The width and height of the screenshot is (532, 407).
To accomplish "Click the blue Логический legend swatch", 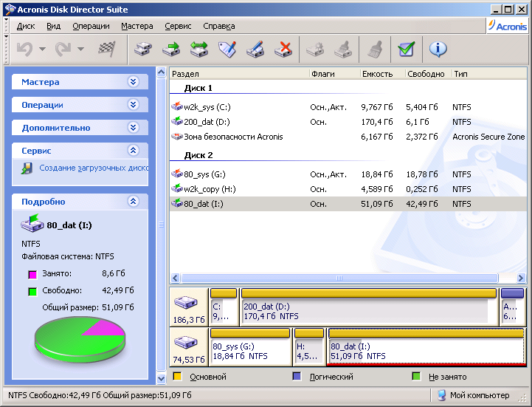I will [297, 377].
